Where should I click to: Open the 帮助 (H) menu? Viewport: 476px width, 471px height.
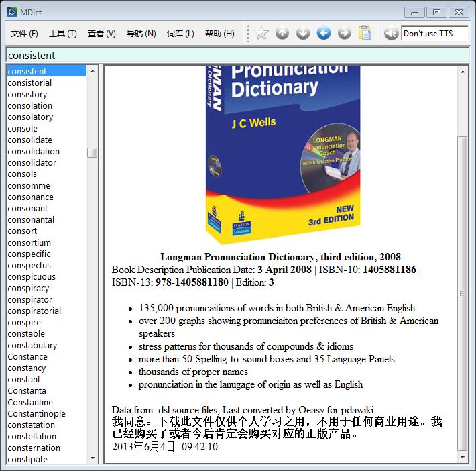click(219, 33)
